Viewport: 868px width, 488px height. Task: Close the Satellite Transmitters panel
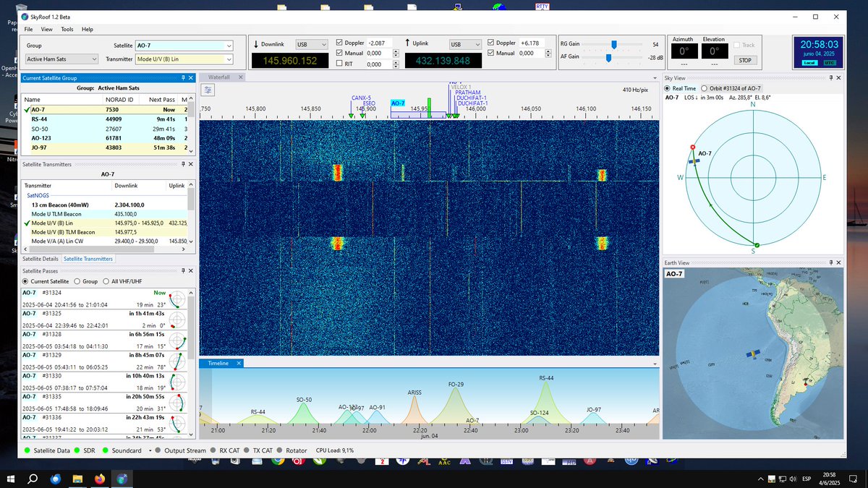click(x=191, y=164)
